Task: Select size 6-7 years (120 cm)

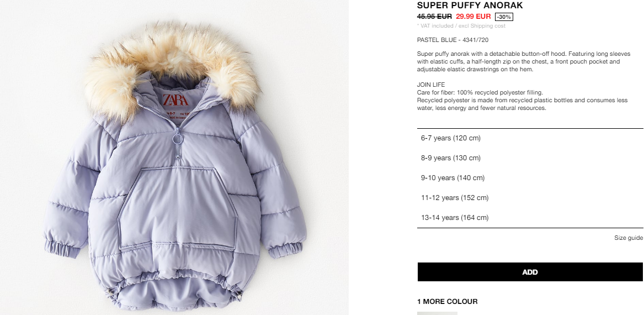Action: click(530, 138)
